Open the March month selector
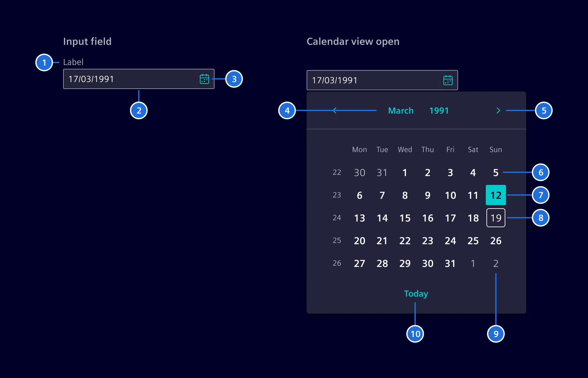The height and width of the screenshot is (378, 588). pos(401,110)
